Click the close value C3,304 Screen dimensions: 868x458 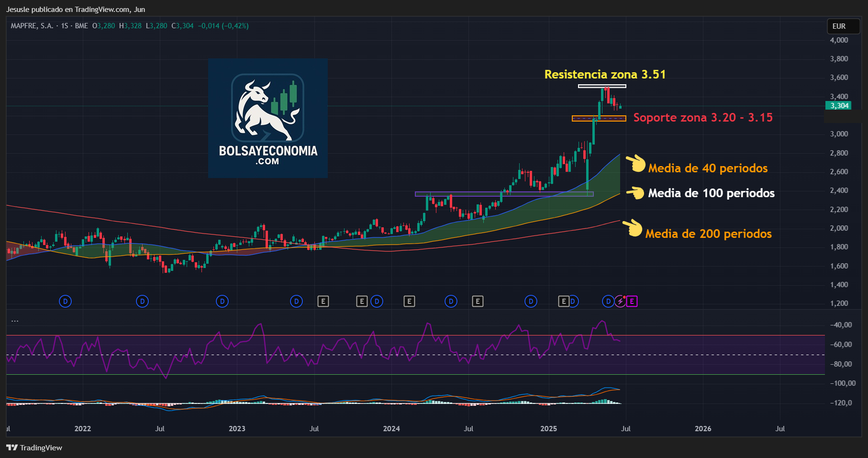[x=183, y=26]
